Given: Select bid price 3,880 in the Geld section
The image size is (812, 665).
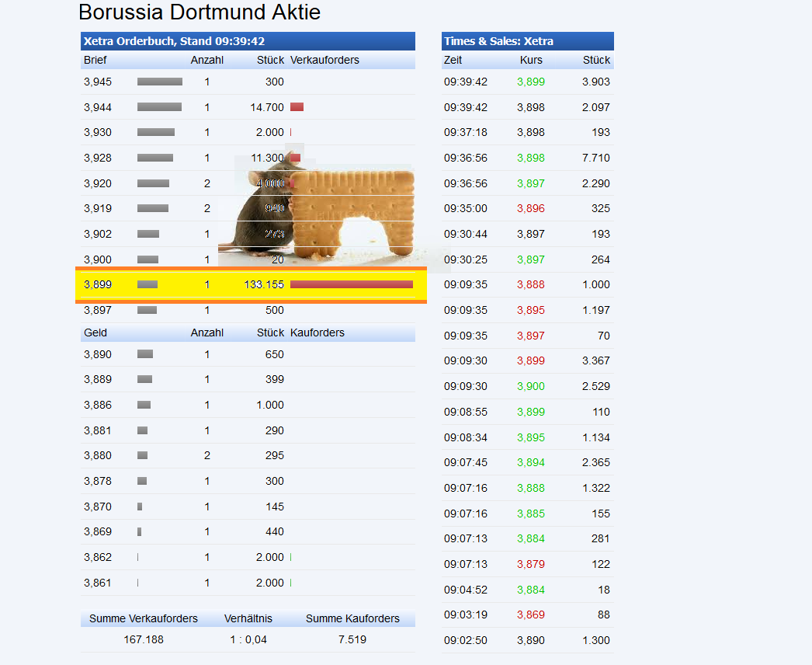Looking at the screenshot, I should 98,455.
